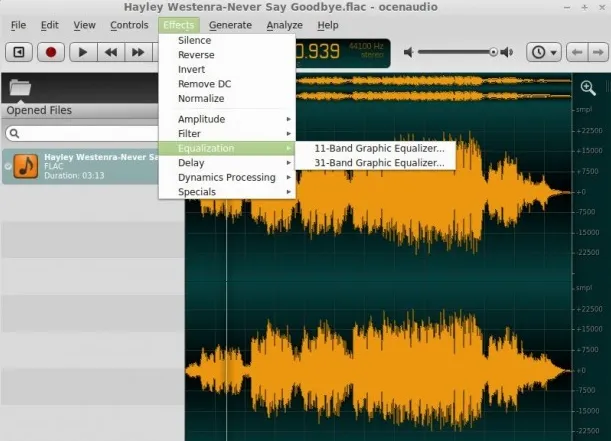Start recording with the red record button
This screenshot has height=441, width=611.
tap(51, 52)
